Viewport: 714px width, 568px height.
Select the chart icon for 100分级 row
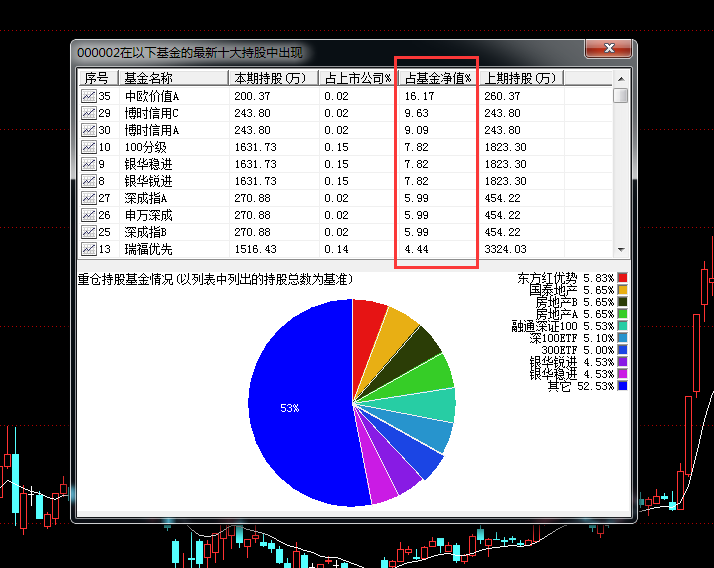(x=89, y=147)
